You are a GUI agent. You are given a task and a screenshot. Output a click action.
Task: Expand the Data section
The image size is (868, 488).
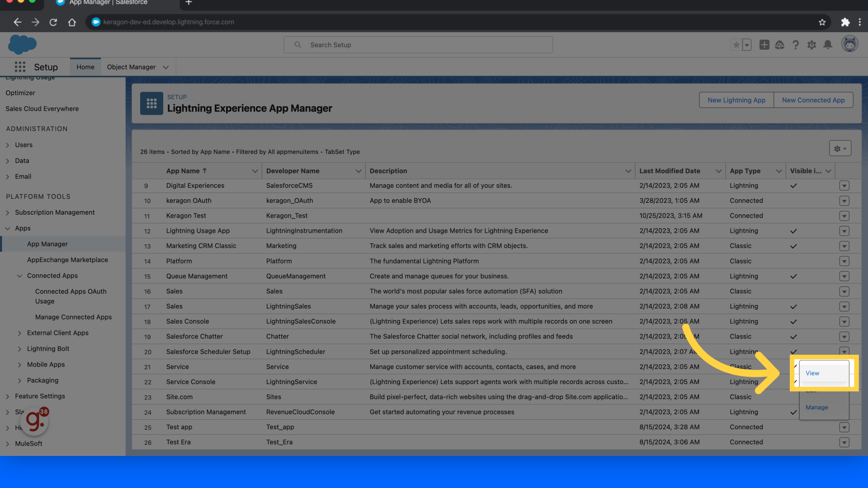click(x=8, y=161)
